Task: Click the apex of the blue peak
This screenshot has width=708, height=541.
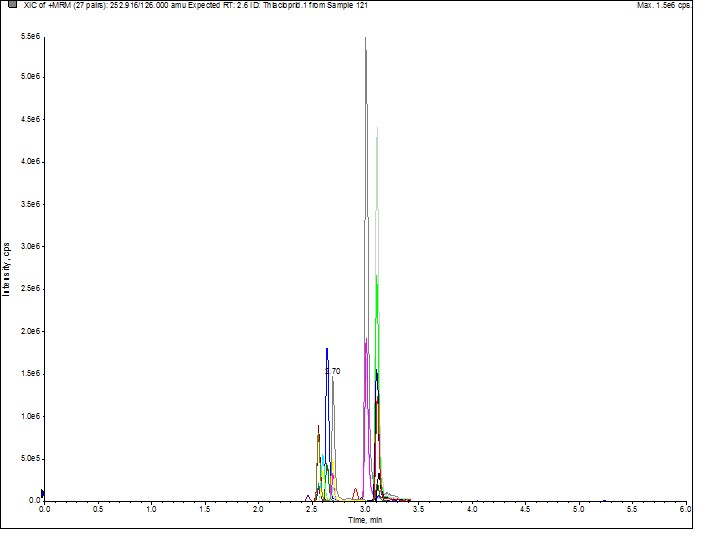Action: tap(327, 349)
